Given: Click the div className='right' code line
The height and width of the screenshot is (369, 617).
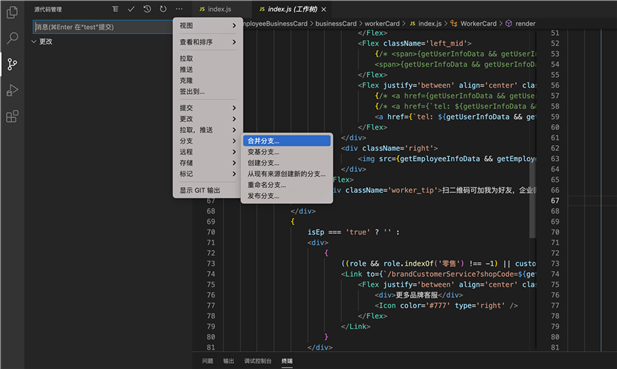Looking at the screenshot, I should tap(390, 148).
